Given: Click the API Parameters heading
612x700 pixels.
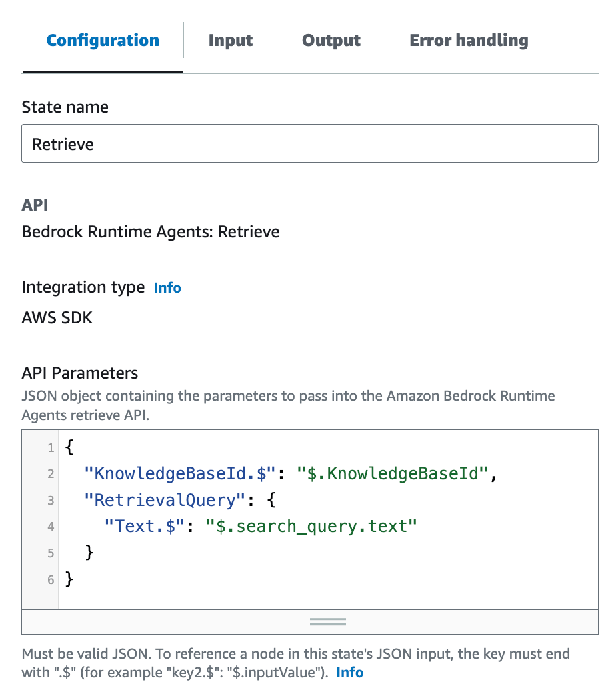Looking at the screenshot, I should (x=80, y=373).
